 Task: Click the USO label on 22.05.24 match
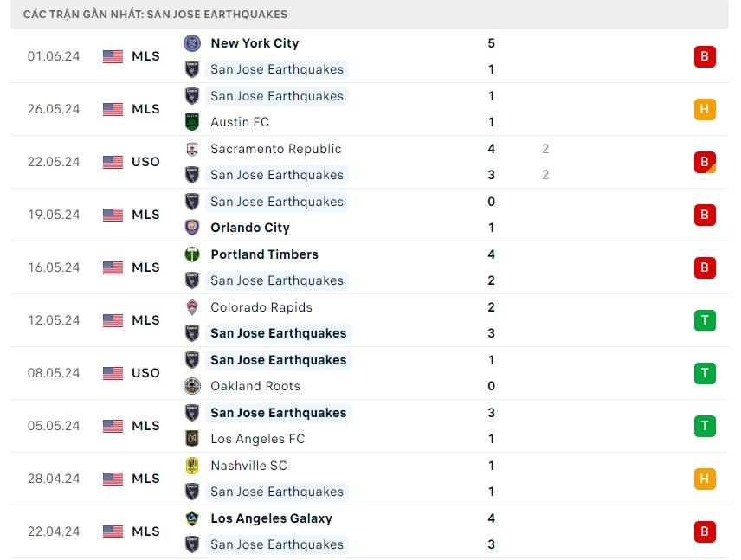(146, 162)
